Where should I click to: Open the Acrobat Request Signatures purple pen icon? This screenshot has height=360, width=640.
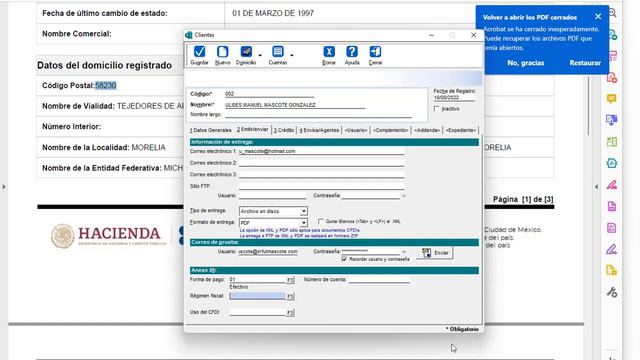click(x=611, y=249)
